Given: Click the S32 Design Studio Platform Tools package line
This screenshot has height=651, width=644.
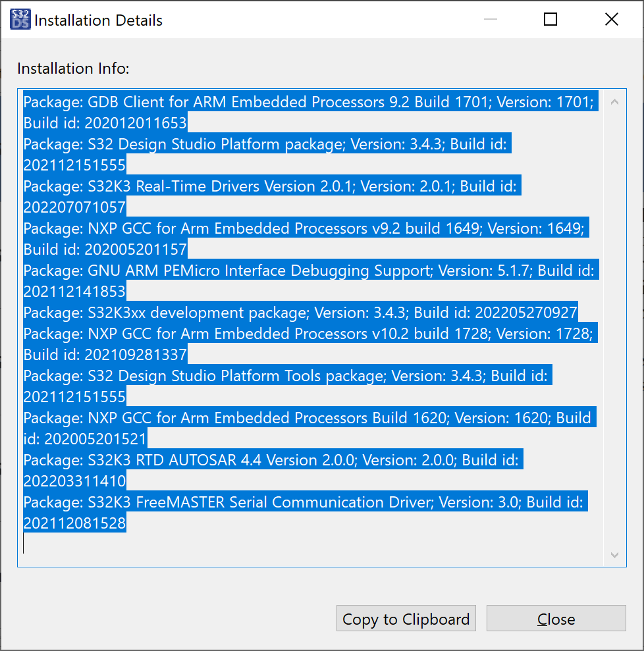Looking at the screenshot, I should coord(288,376).
